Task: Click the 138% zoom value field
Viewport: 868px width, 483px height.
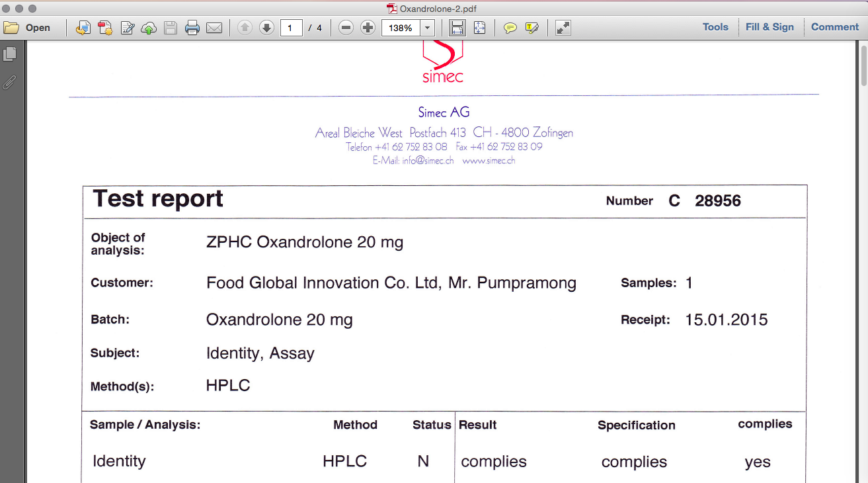Action: pyautogui.click(x=401, y=28)
